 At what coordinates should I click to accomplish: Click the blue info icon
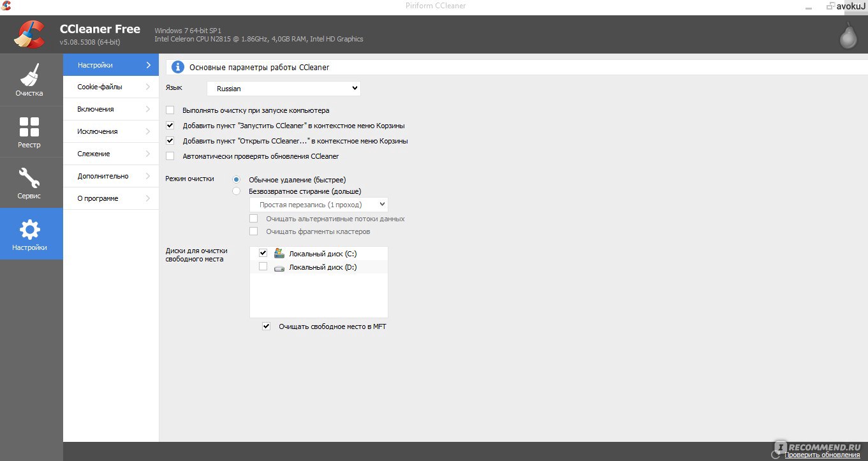178,67
